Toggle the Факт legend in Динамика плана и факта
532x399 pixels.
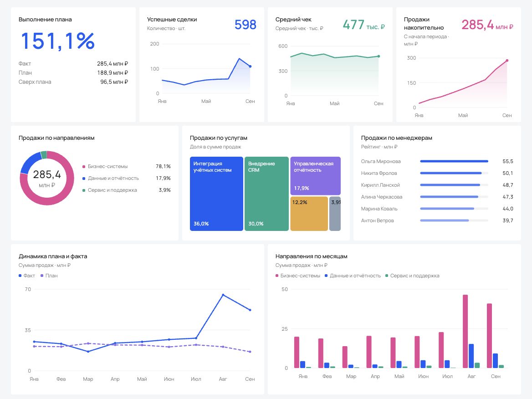coord(27,276)
